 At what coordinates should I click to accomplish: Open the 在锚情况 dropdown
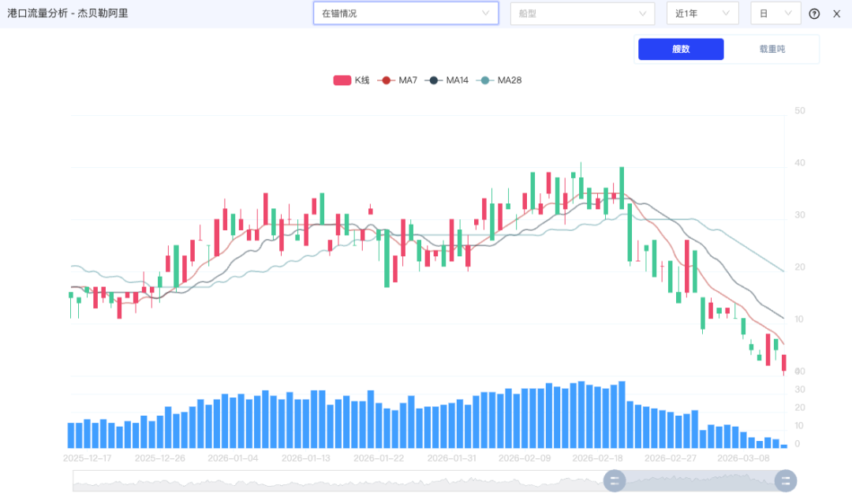tap(405, 13)
